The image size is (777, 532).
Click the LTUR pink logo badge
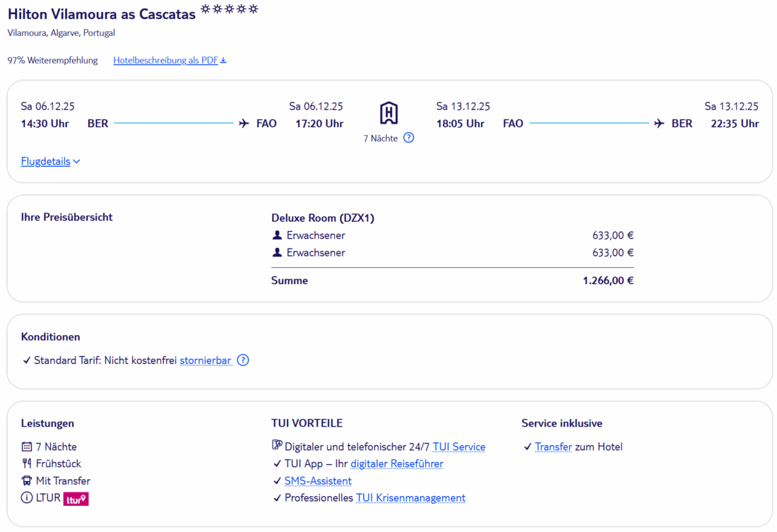coord(76,499)
